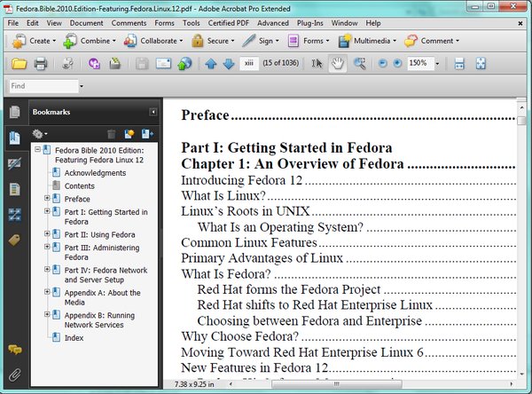The height and width of the screenshot is (394, 532).
Task: Open the Secure dropdown menu
Action: (x=213, y=41)
